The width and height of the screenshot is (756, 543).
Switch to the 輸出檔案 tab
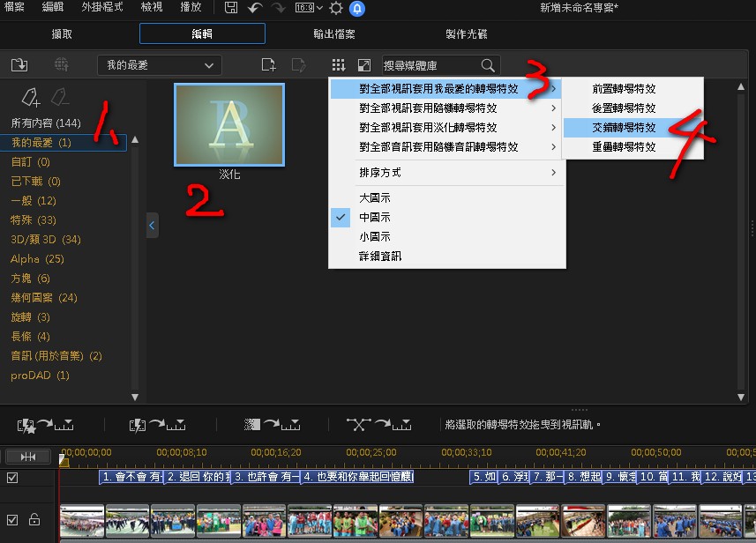(334, 33)
